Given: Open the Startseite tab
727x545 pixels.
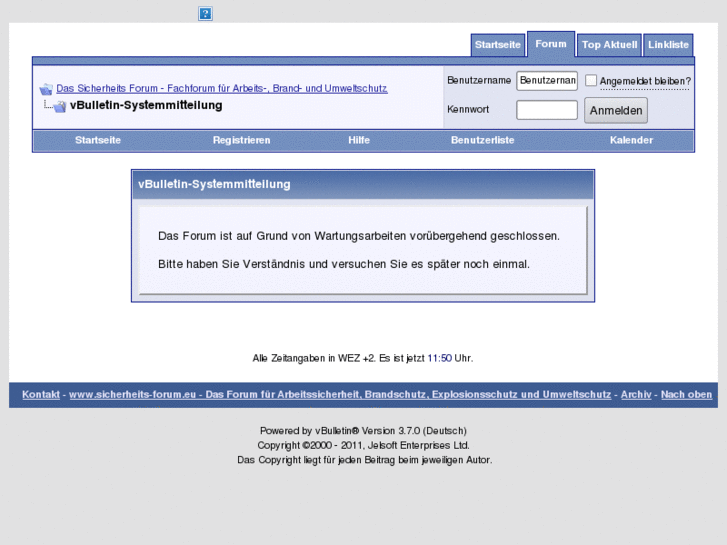Looking at the screenshot, I should 497,45.
